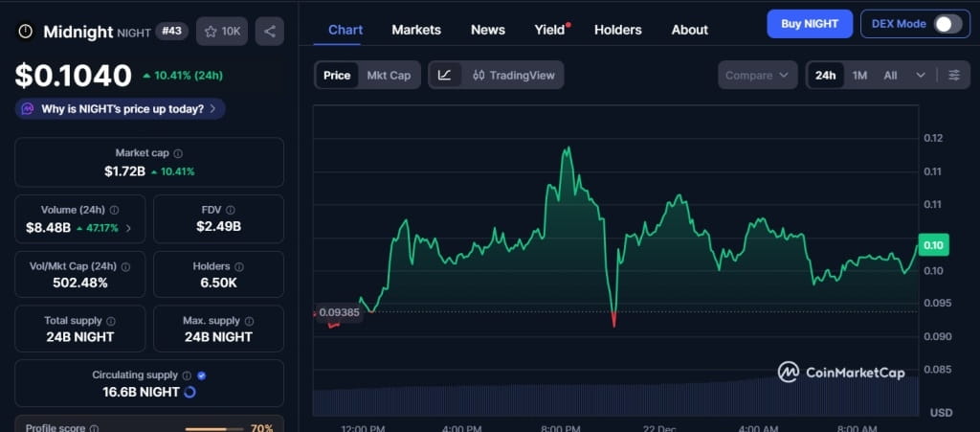Click the AI icon beside price question
The width and height of the screenshot is (980, 432).
click(28, 109)
